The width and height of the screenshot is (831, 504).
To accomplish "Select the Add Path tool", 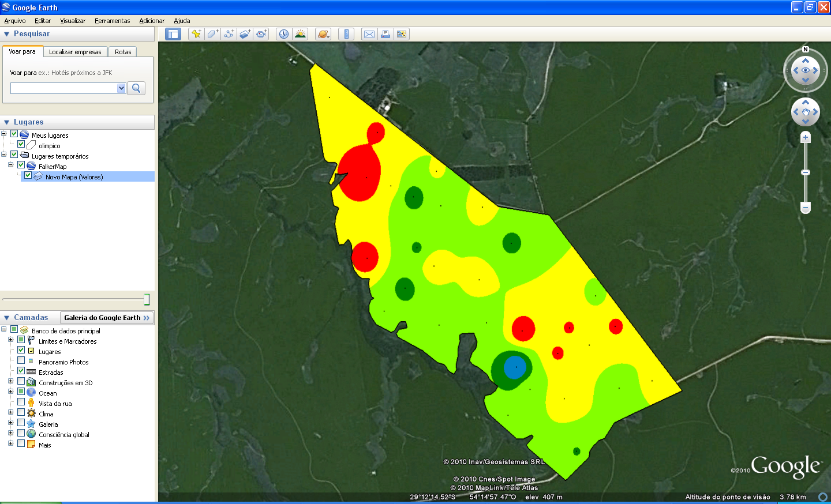I will pos(229,34).
